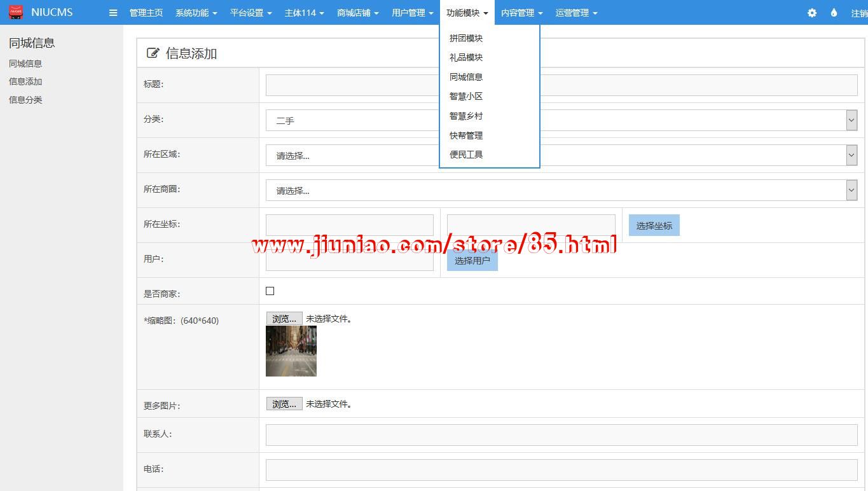The width and height of the screenshot is (868, 491).
Task: Click the 选择坐标 button
Action: [654, 225]
